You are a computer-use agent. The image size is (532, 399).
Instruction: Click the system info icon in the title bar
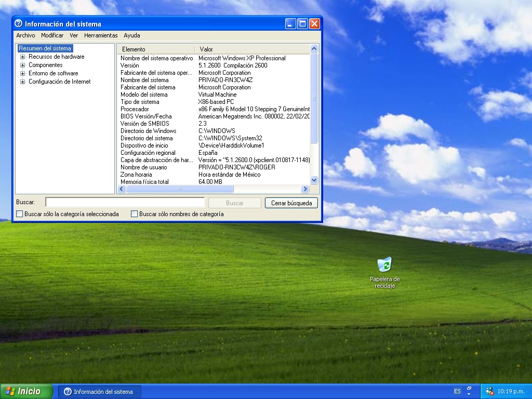coord(19,23)
